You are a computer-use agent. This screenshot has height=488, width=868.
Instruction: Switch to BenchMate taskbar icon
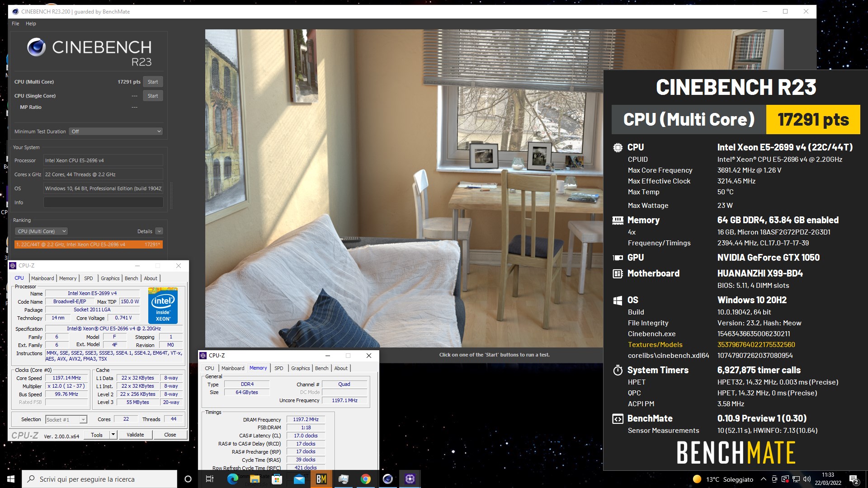pos(321,479)
